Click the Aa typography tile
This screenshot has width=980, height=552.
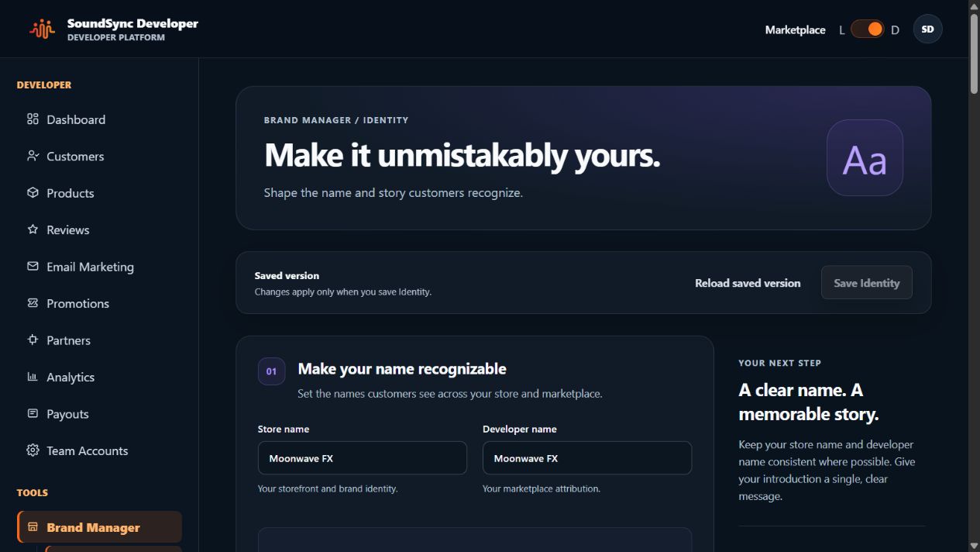click(x=865, y=157)
